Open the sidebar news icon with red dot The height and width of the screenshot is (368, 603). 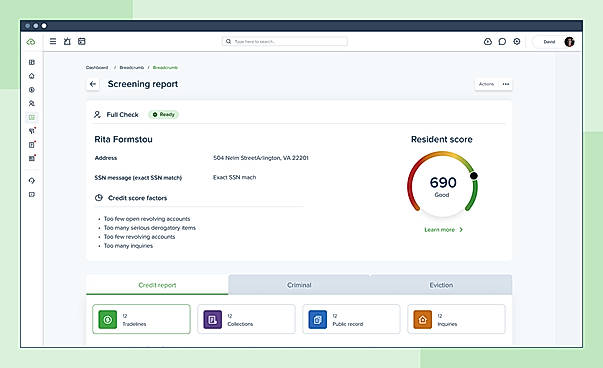pos(32,158)
